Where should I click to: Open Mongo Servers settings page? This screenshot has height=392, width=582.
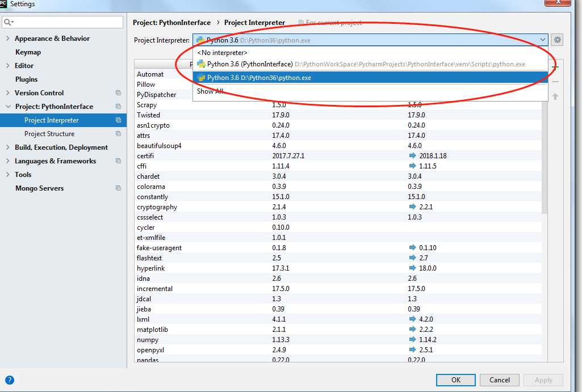coord(39,188)
